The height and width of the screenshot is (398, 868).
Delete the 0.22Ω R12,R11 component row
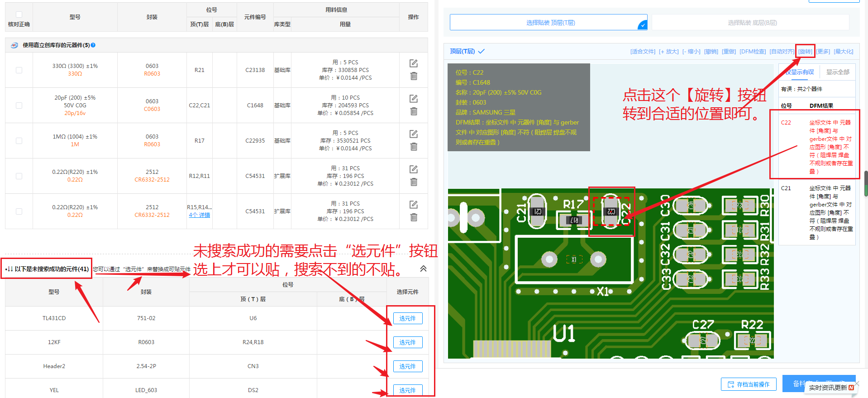tap(414, 182)
